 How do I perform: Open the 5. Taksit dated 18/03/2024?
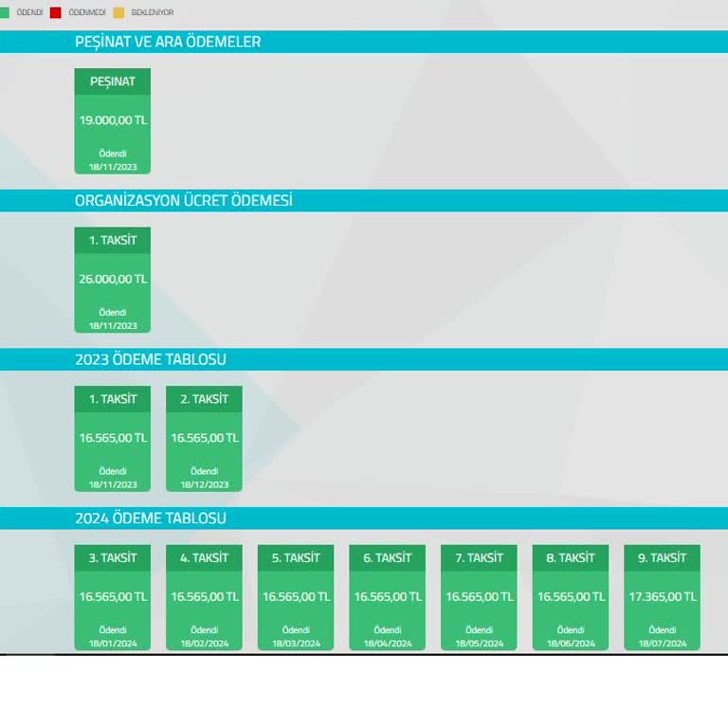(x=296, y=597)
